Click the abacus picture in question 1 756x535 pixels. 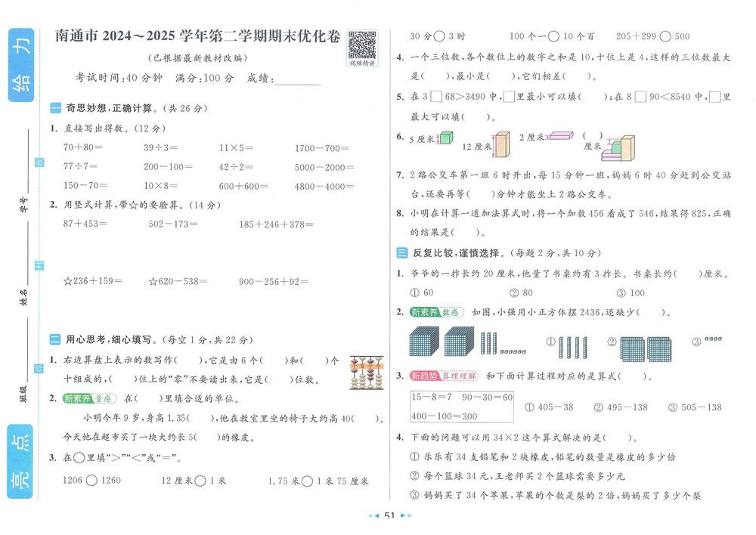(367, 373)
